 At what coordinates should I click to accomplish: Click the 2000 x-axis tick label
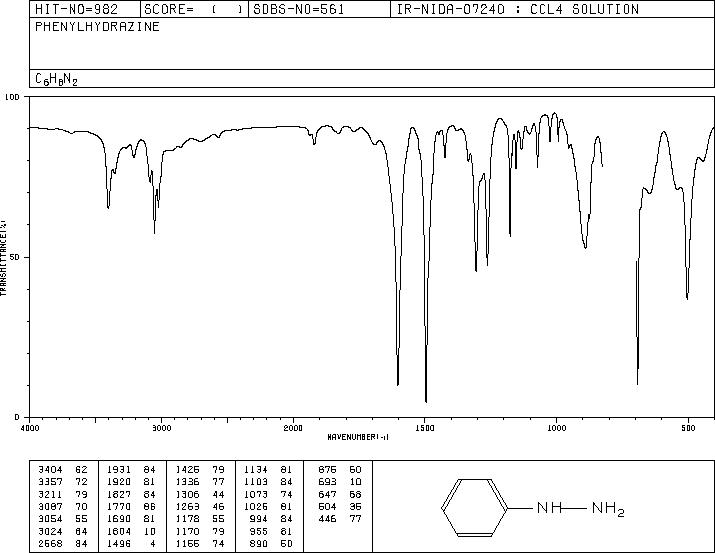pyautogui.click(x=293, y=428)
